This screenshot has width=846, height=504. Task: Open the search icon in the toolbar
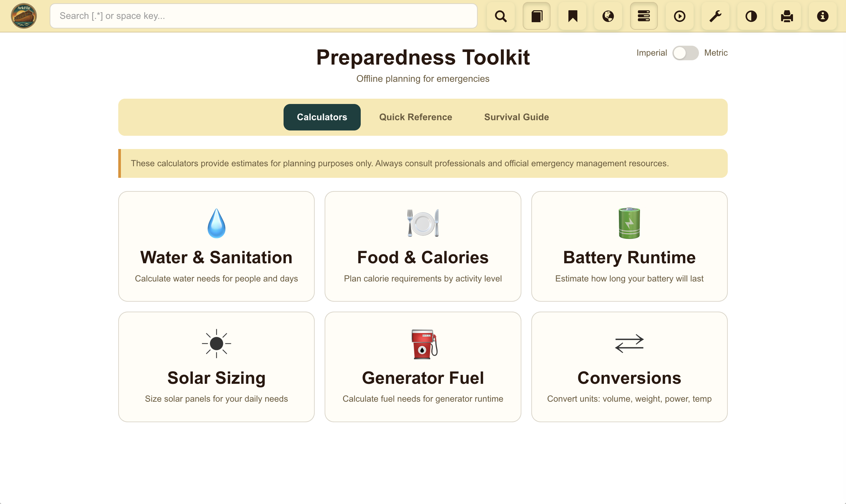501,16
